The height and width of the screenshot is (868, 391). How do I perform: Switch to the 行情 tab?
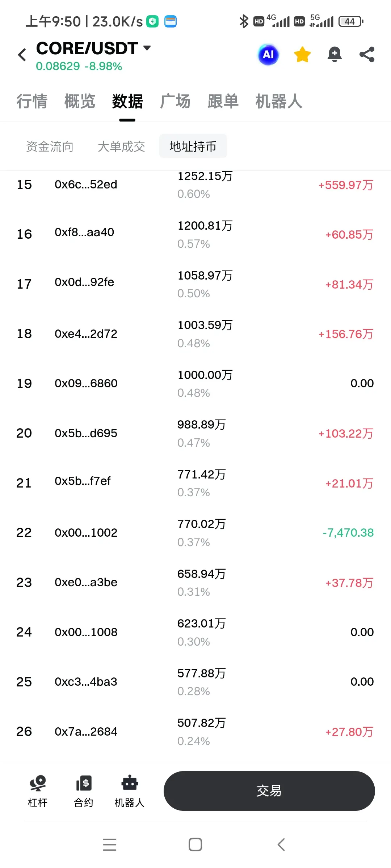(32, 101)
